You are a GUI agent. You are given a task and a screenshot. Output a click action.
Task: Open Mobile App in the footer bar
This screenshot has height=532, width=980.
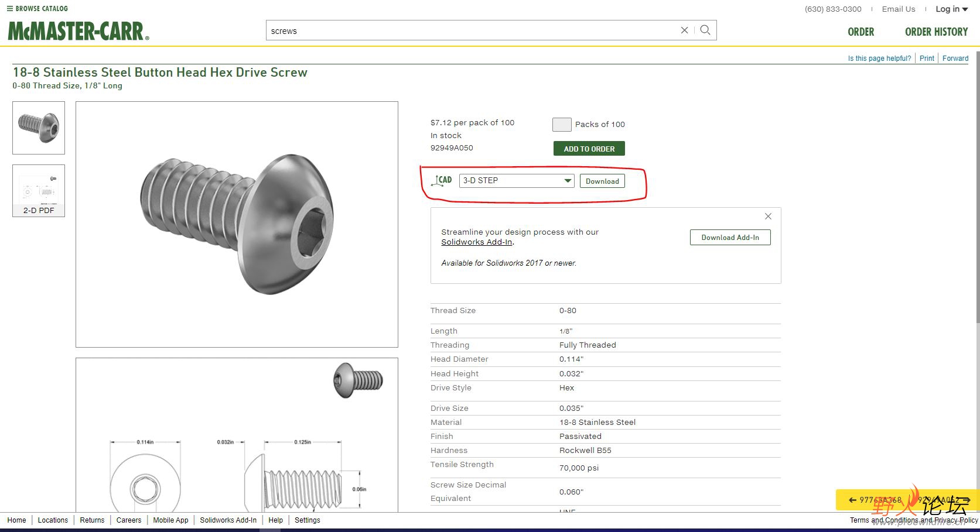click(170, 520)
